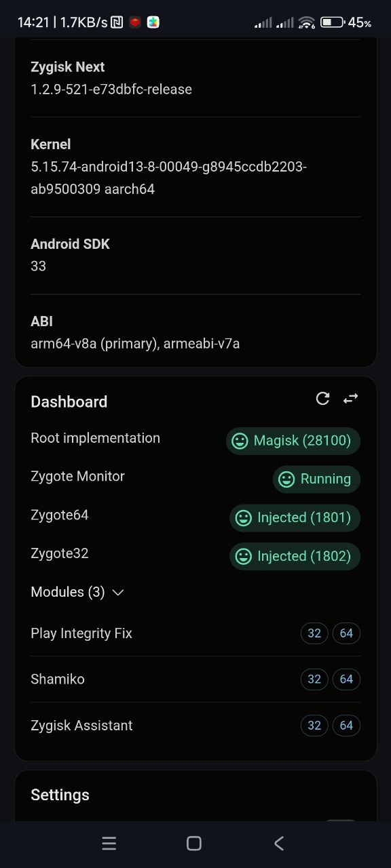Tap the Kernel version info entry

[195, 167]
